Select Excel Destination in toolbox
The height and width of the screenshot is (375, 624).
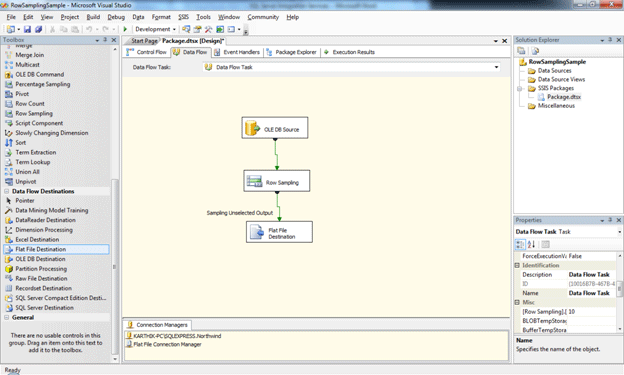coord(37,240)
